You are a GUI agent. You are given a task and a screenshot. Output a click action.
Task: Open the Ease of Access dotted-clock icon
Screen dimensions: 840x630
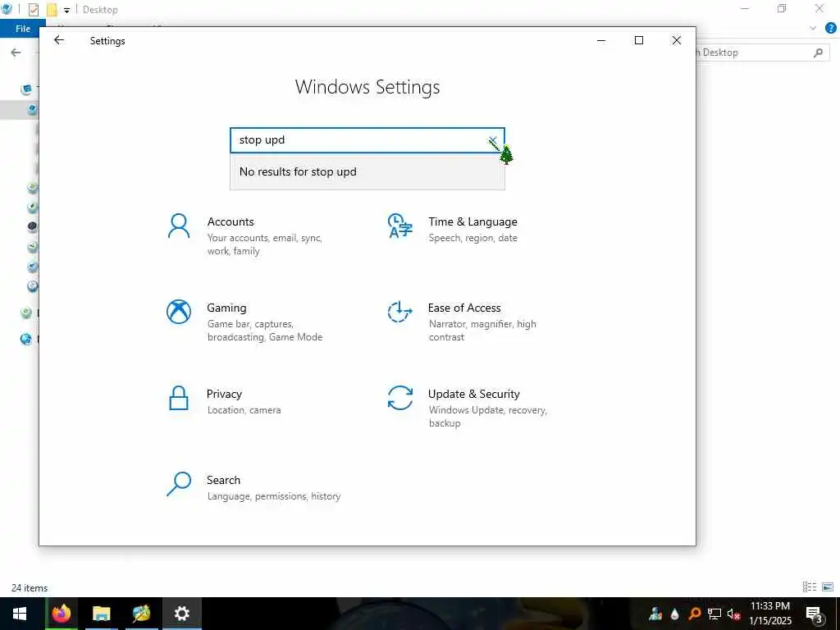pyautogui.click(x=399, y=312)
